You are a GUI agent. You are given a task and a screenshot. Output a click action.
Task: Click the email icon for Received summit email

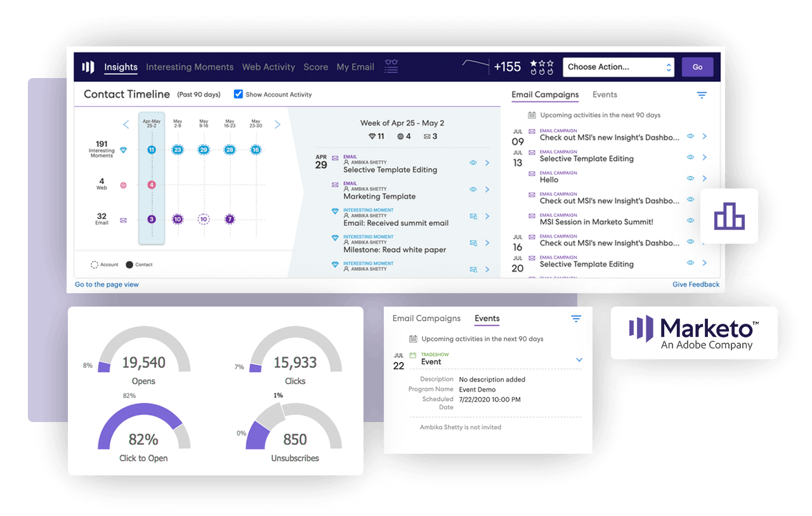pyautogui.click(x=473, y=216)
